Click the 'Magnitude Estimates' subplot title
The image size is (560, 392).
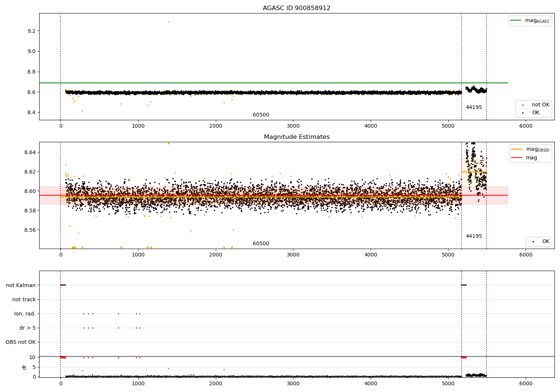point(296,137)
